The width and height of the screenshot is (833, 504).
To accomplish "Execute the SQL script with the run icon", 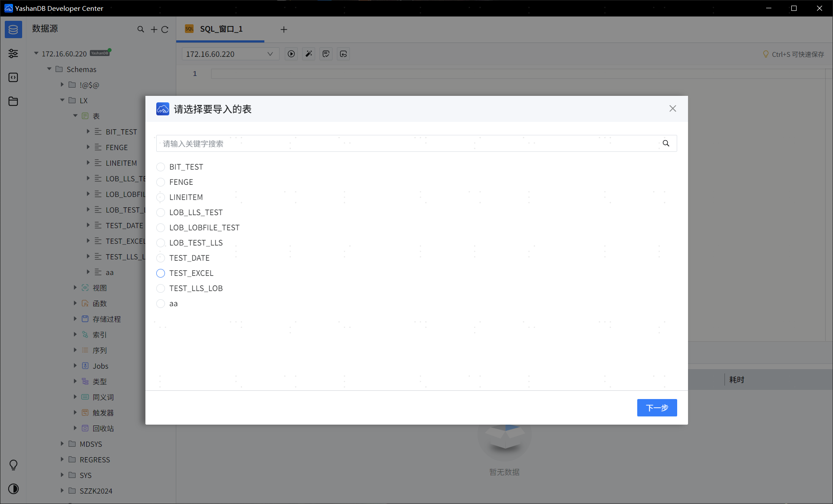I will click(x=291, y=54).
